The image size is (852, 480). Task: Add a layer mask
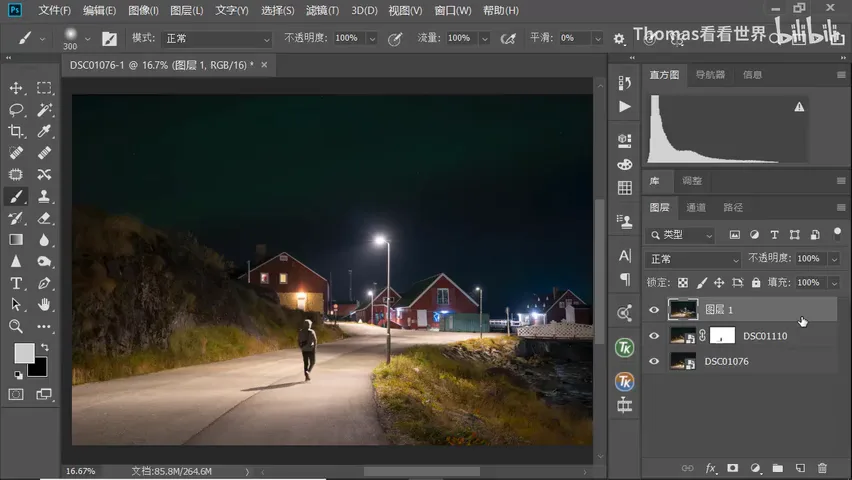point(732,468)
